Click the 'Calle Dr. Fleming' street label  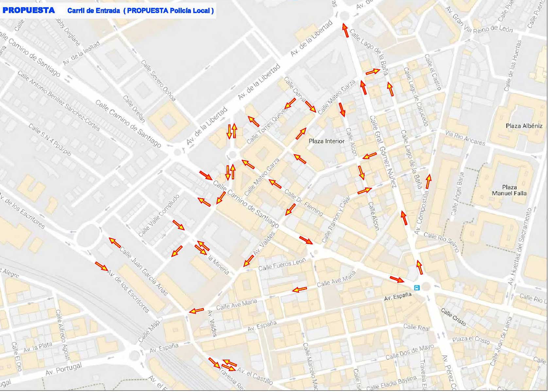[x=303, y=203]
